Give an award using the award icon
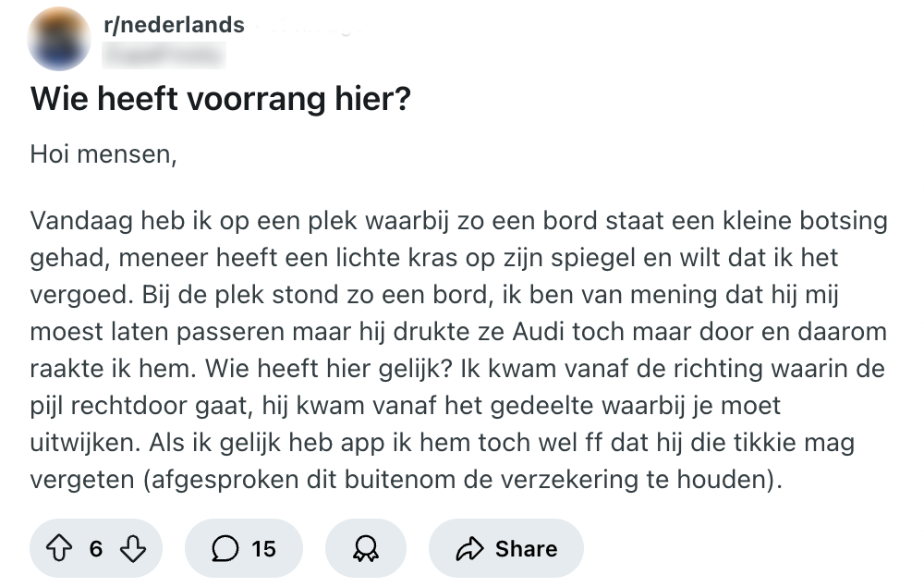 click(x=365, y=549)
